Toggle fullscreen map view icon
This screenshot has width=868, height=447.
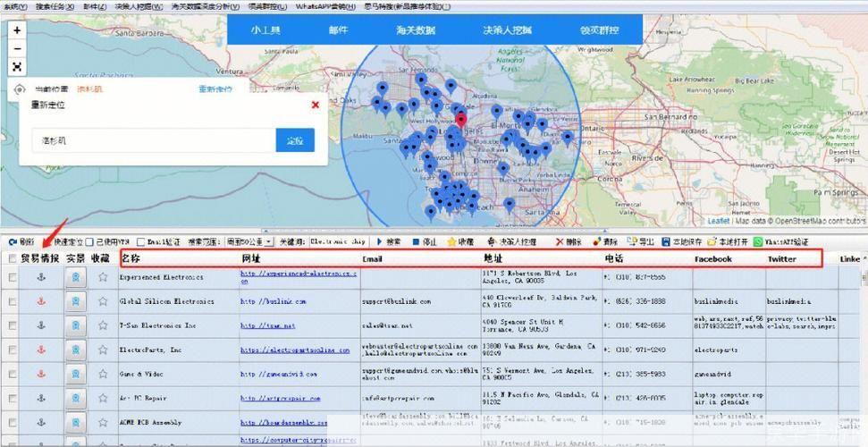(17, 67)
